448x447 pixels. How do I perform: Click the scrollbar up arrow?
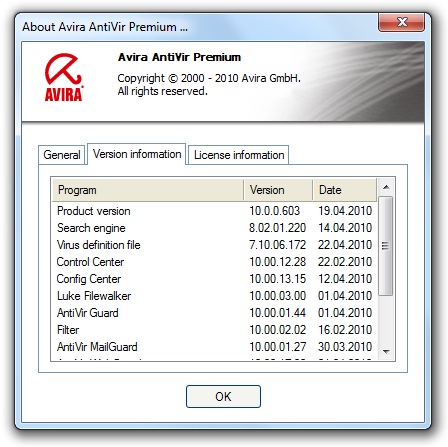[386, 187]
